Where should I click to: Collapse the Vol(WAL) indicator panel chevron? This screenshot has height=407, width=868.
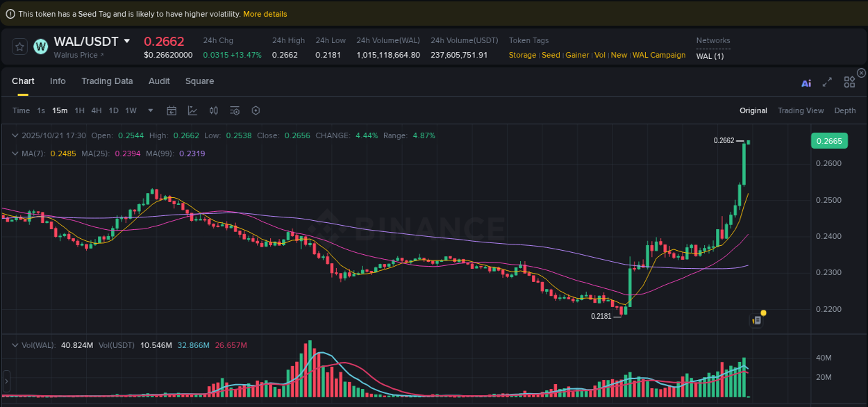click(x=15, y=344)
